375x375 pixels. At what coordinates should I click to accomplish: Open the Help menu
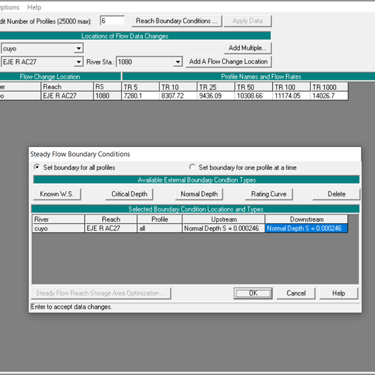tap(34, 7)
